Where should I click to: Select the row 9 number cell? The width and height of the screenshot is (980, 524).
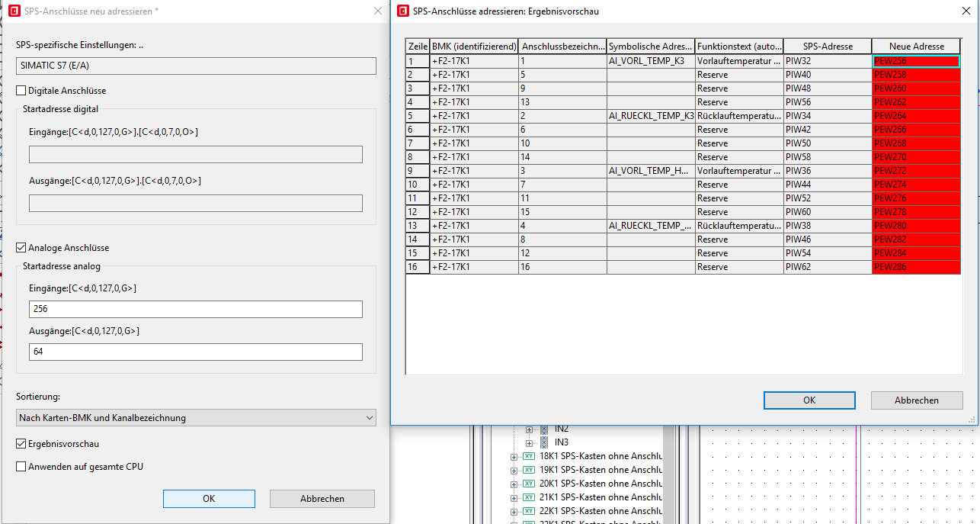418,171
